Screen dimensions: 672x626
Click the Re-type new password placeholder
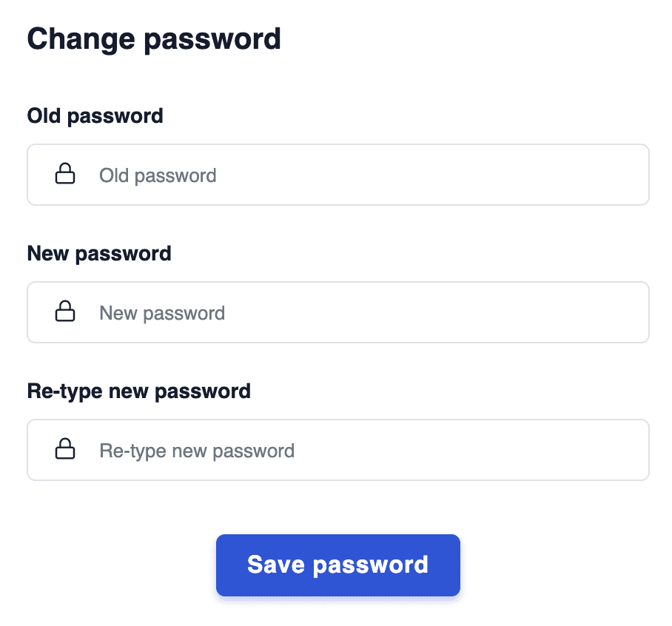pos(198,451)
